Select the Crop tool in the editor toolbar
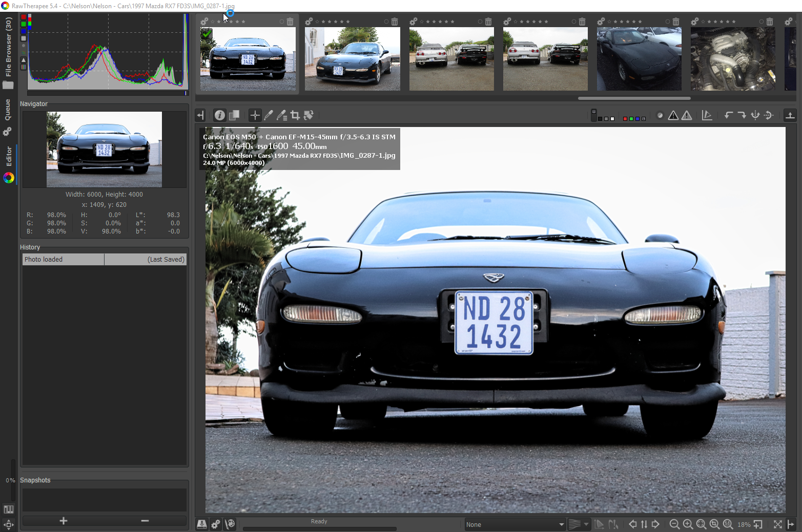This screenshot has width=802, height=532. tap(295, 115)
